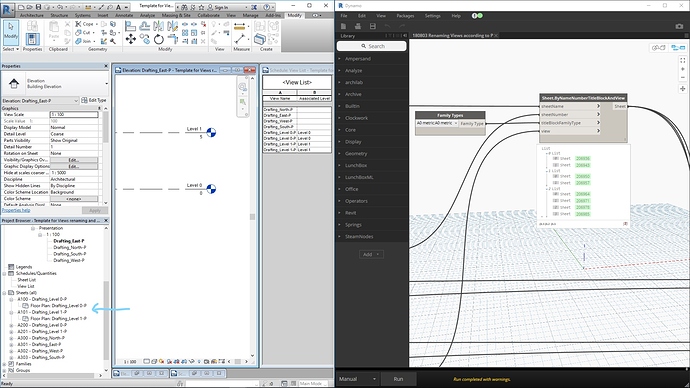
Task: Open the Packages menu in Dynamo
Action: coord(405,16)
